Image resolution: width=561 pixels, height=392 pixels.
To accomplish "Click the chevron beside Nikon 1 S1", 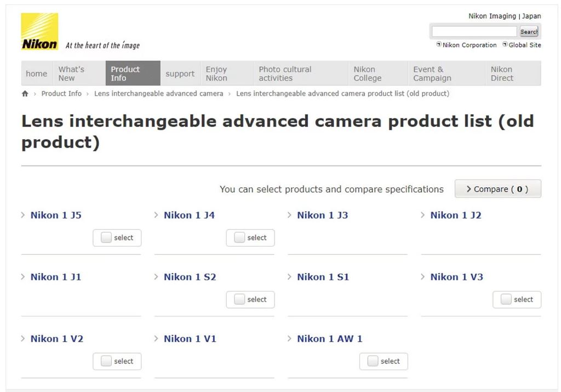I will [x=289, y=277].
